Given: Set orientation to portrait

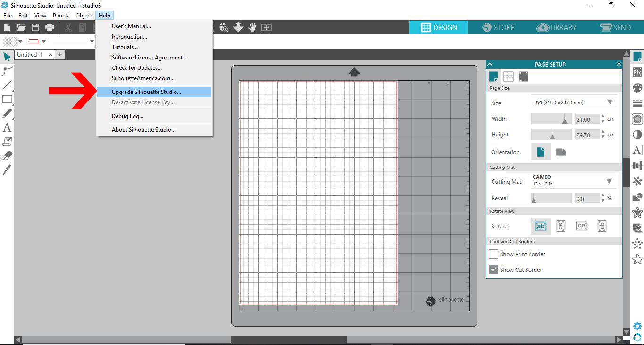Looking at the screenshot, I should (x=541, y=152).
